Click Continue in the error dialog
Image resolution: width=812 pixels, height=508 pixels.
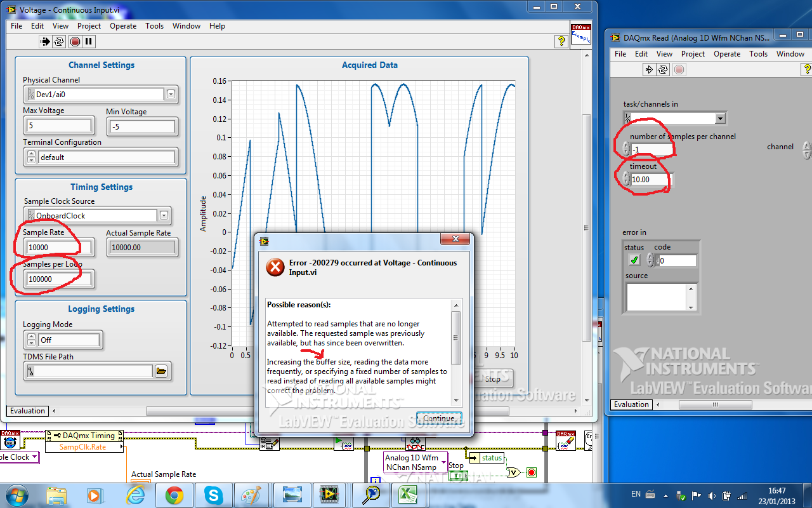pos(438,418)
